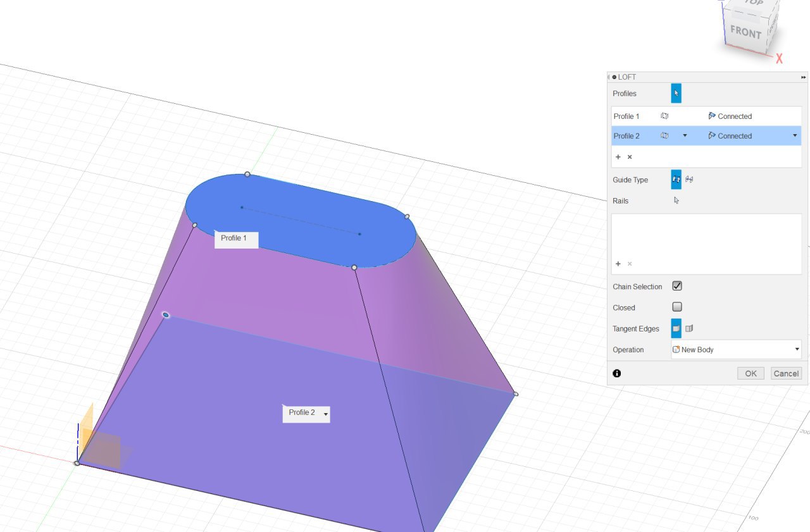This screenshot has height=532, width=810.
Task: Click the New Body operation icon
Action: coord(676,349)
